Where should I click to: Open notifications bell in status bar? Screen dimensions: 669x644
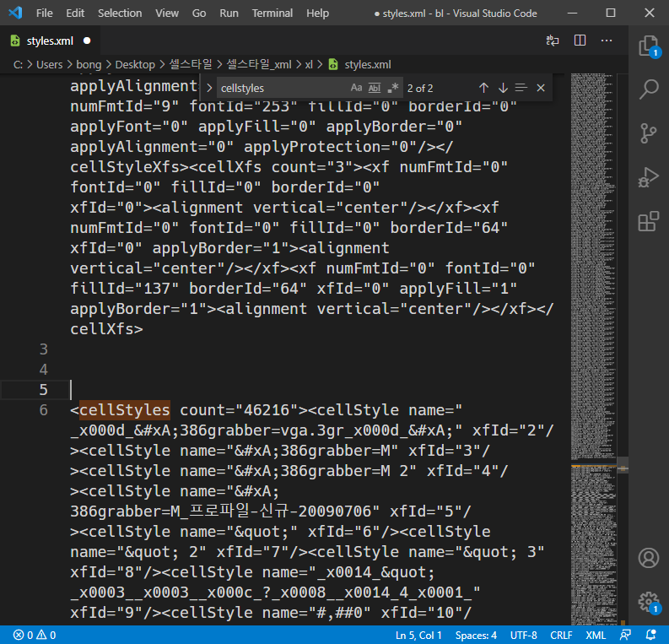click(651, 635)
